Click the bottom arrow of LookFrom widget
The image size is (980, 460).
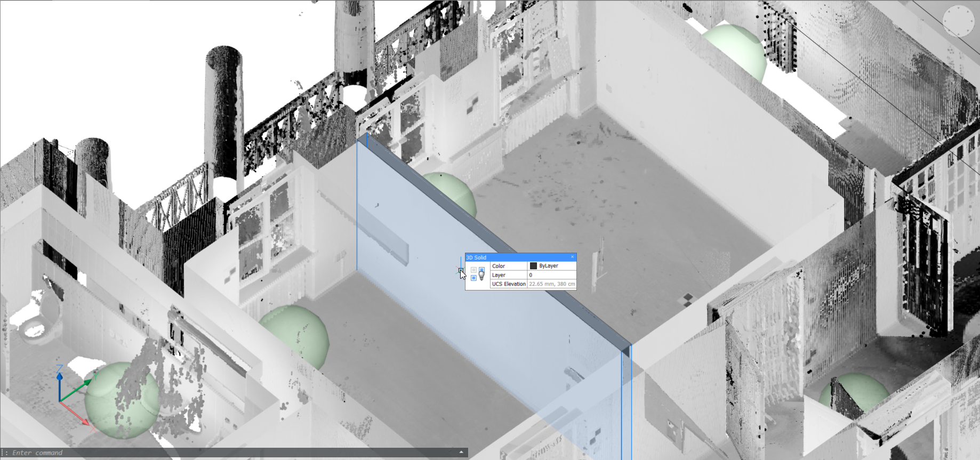[x=959, y=35]
